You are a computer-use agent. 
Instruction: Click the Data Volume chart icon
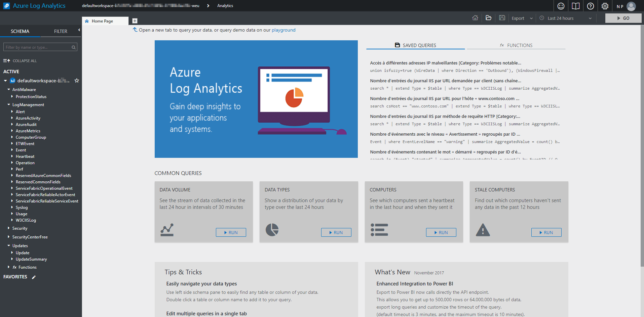tap(167, 230)
